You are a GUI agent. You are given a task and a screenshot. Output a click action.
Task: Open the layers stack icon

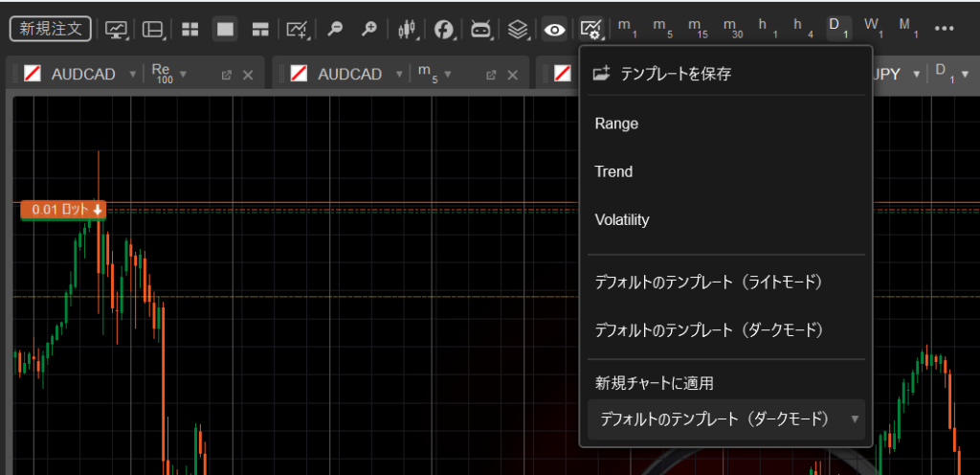518,30
